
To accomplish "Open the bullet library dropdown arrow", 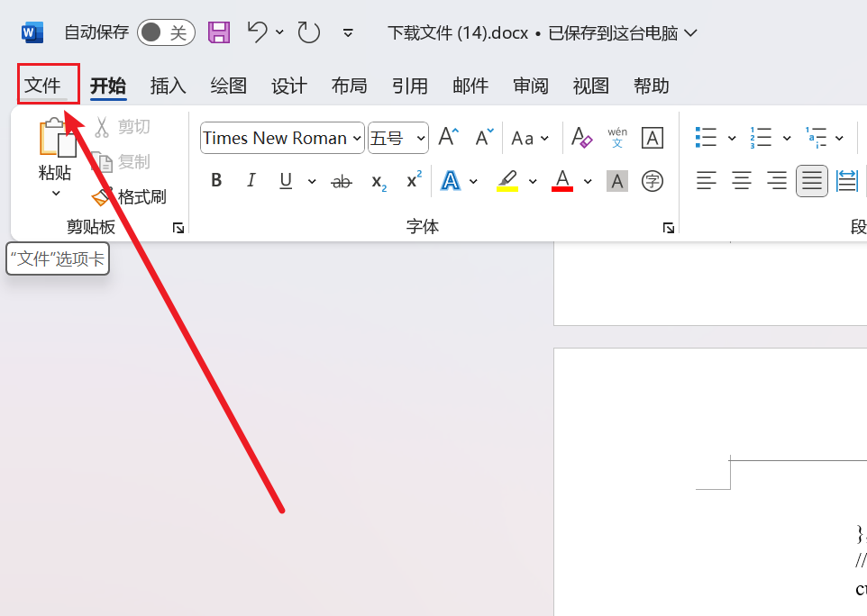I will 732,138.
